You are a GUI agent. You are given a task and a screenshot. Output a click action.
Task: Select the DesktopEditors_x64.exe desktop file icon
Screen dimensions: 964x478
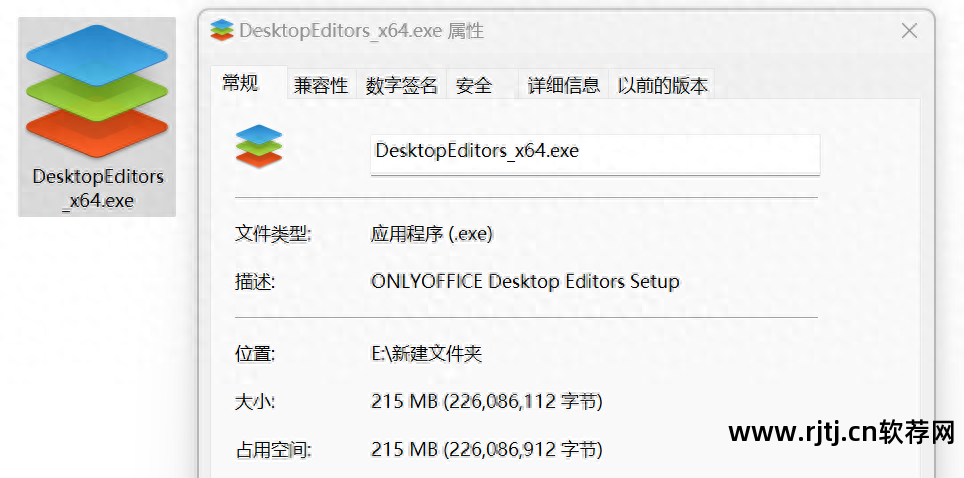tap(97, 91)
